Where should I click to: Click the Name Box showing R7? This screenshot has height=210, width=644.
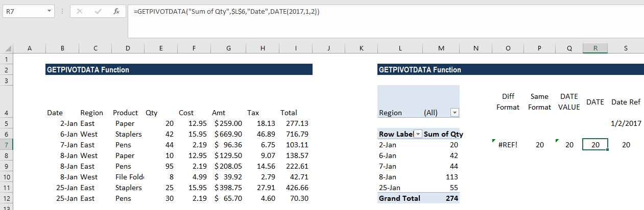tap(23, 11)
